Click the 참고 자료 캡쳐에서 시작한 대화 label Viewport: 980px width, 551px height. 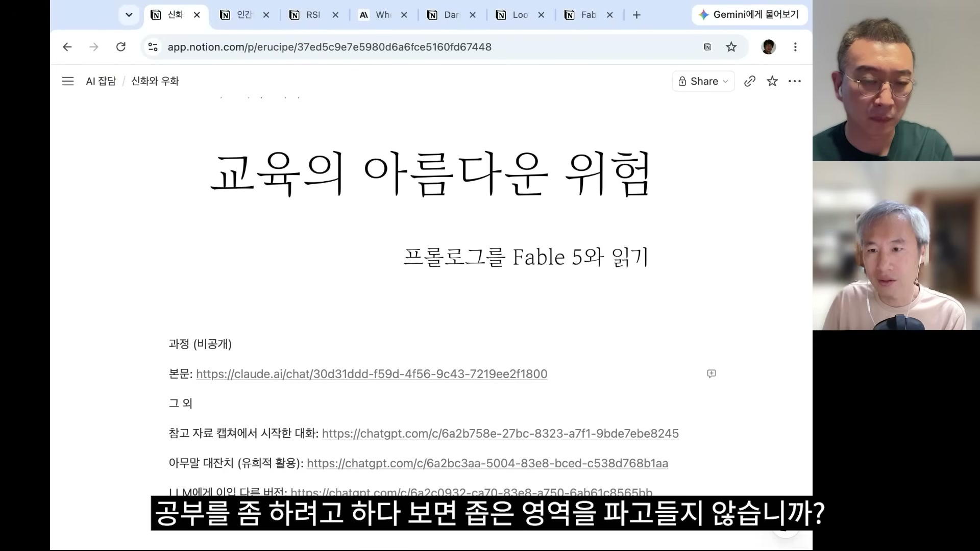[x=243, y=434]
